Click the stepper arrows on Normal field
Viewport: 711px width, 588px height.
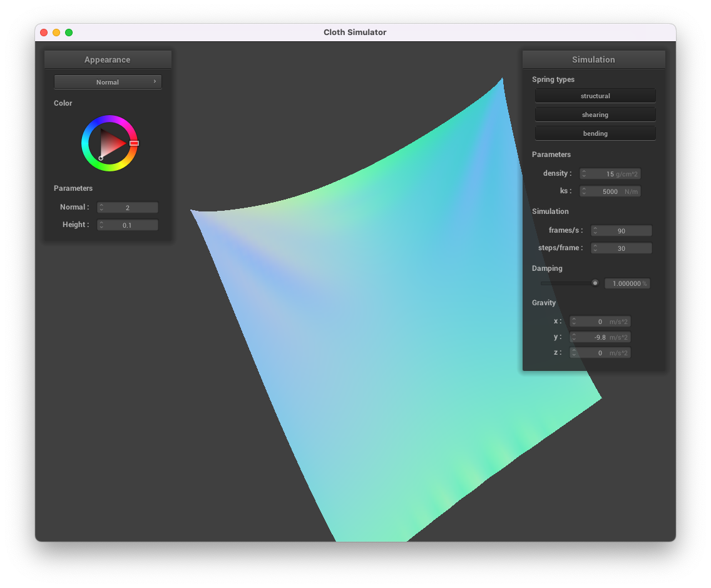click(x=101, y=208)
